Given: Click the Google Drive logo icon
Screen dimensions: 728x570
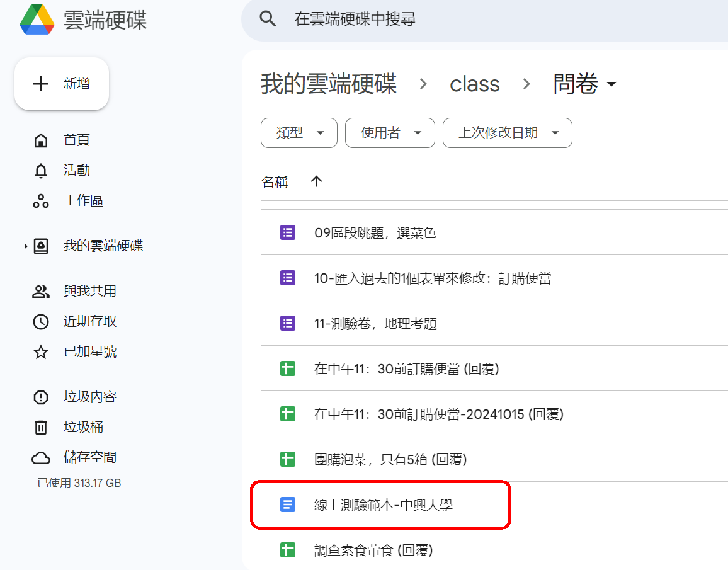Looking at the screenshot, I should (x=37, y=20).
